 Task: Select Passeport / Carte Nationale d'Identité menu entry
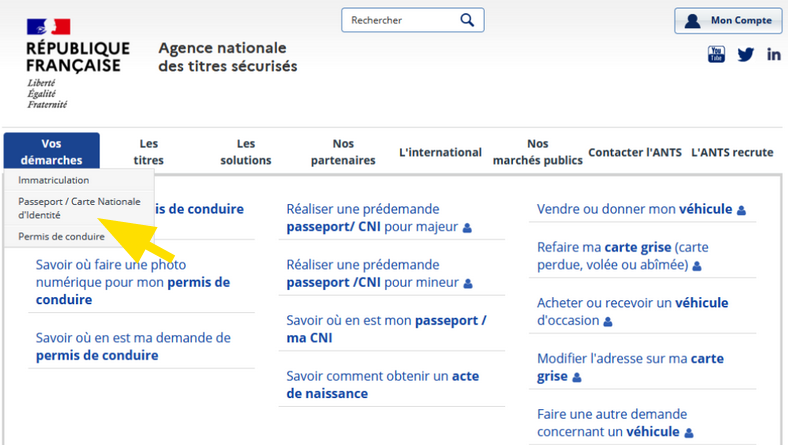[x=79, y=208]
